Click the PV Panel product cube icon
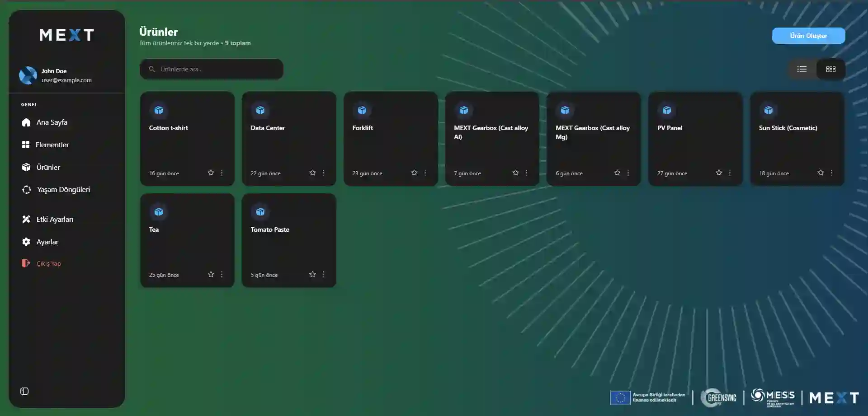Image resolution: width=868 pixels, height=416 pixels. tap(667, 110)
